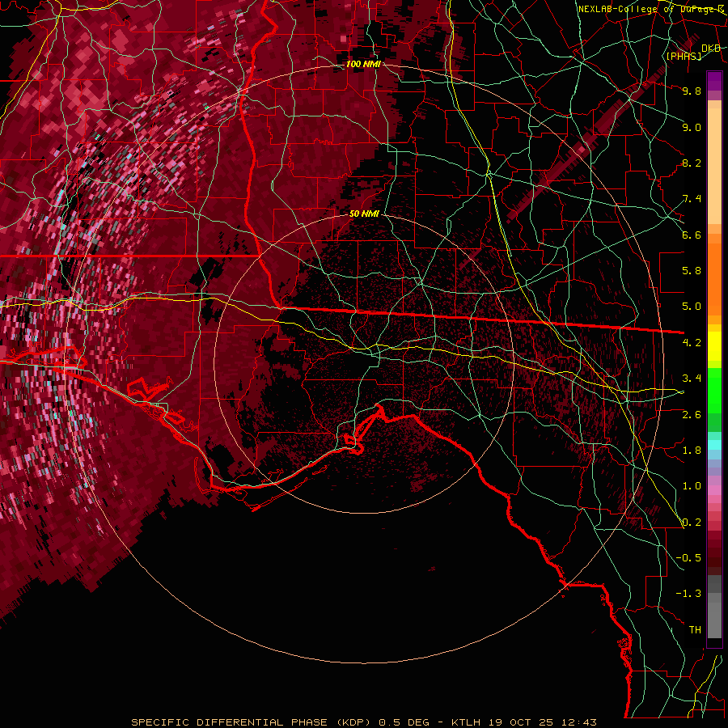Click the 9.0 scale value

(692, 127)
